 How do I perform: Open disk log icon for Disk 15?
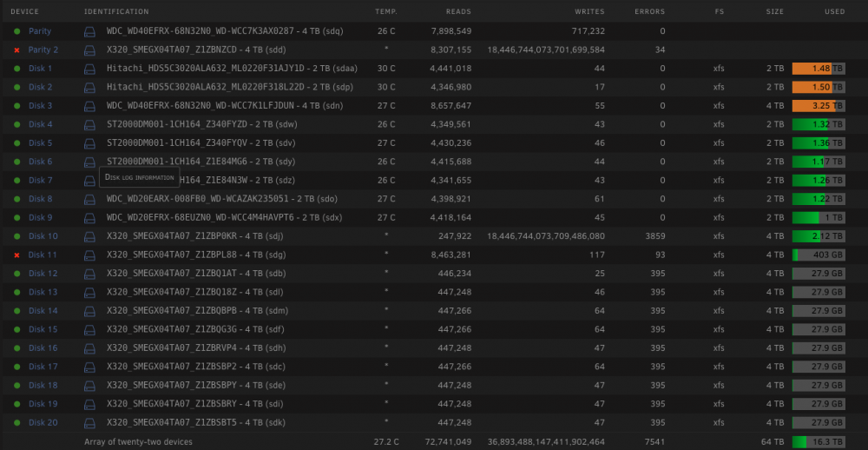[89, 330]
